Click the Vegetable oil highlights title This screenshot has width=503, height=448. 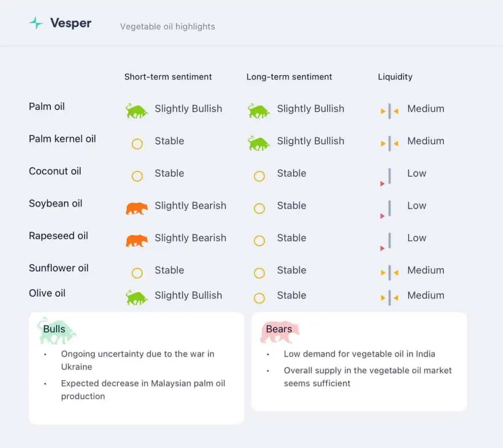(168, 26)
